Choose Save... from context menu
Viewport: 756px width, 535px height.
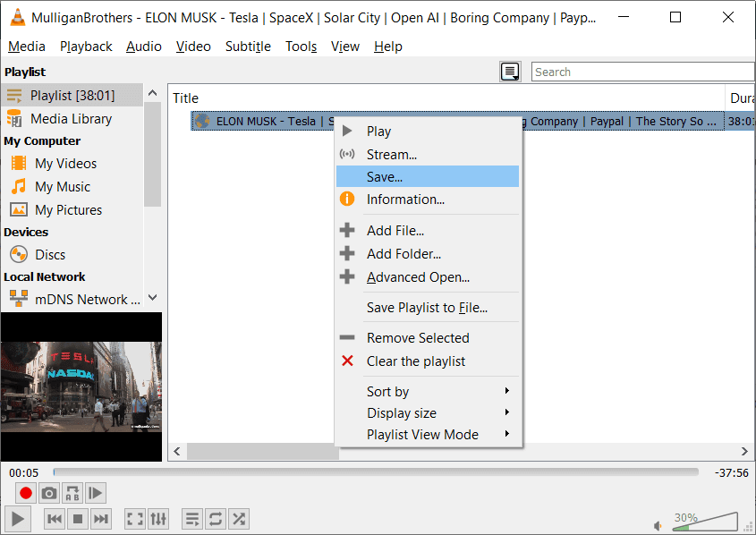click(x=428, y=176)
